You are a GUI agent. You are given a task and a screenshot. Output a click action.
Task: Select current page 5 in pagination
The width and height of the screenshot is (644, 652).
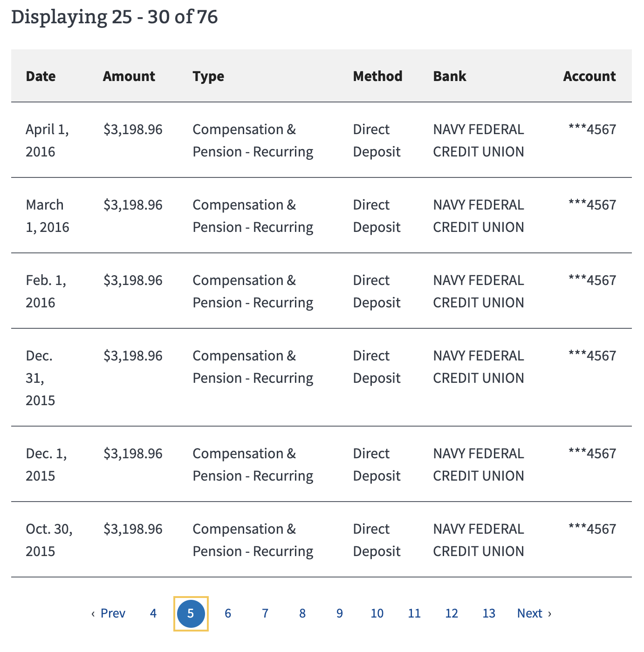(191, 613)
